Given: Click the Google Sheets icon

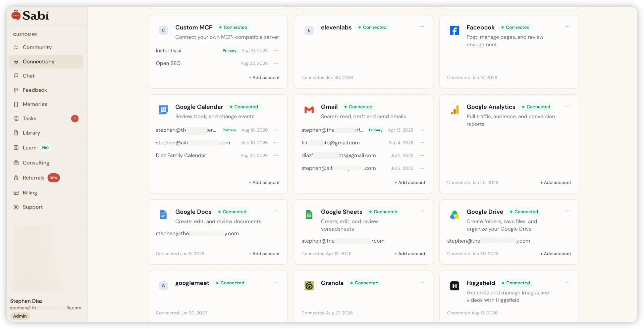Looking at the screenshot, I should point(309,215).
